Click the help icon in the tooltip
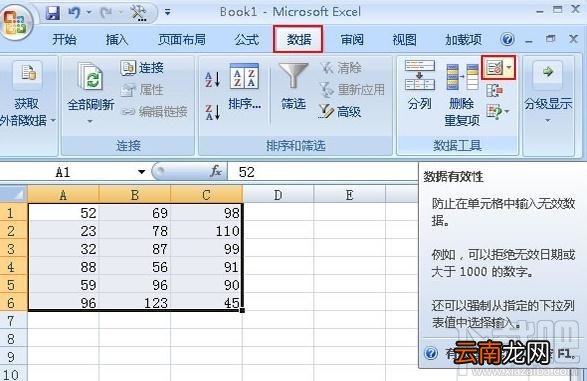Viewport: 587px width, 381px height. (431, 353)
